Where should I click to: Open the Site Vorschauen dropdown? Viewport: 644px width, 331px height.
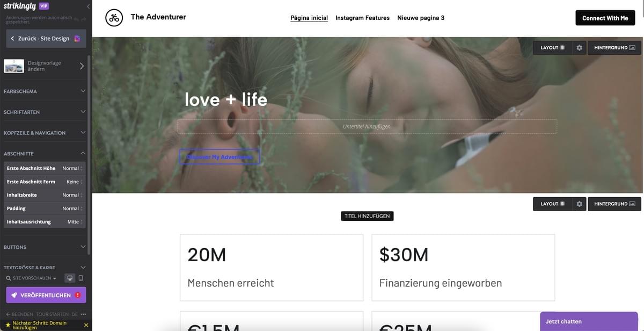coord(31,278)
